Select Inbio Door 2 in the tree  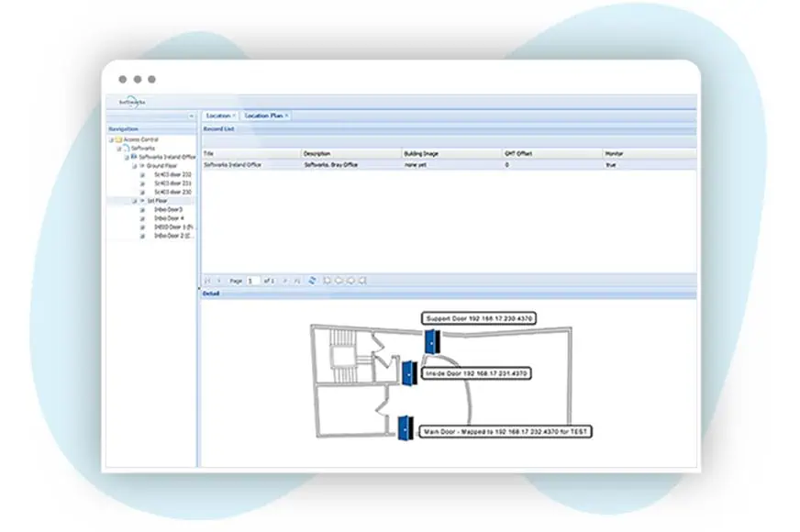pos(174,236)
